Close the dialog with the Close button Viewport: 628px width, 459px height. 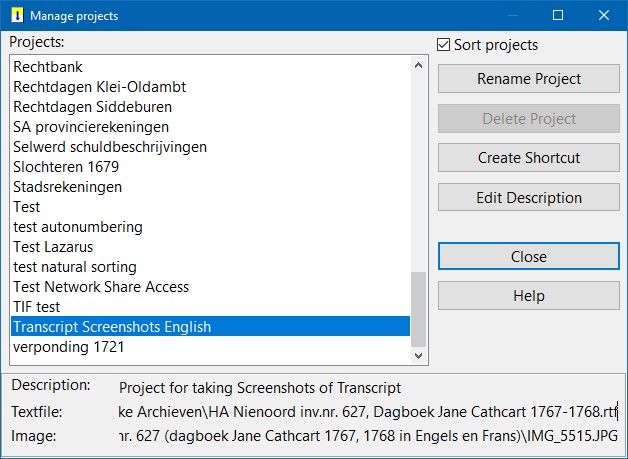(529, 256)
